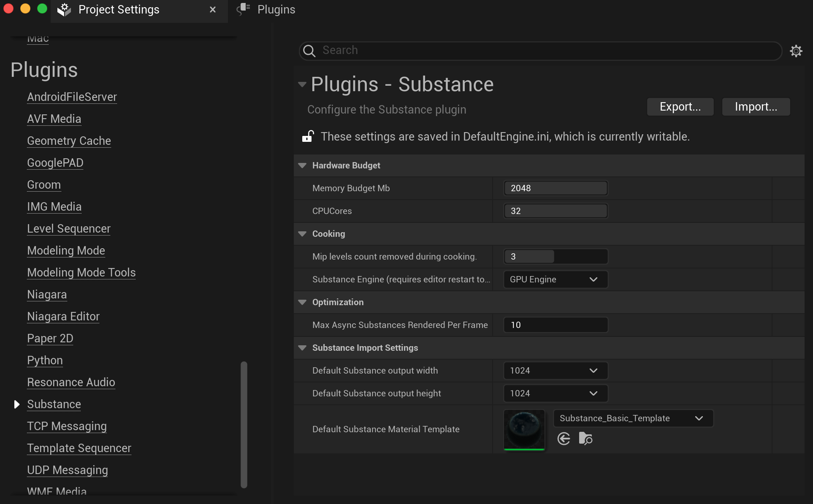Collapse the Cooking section
The height and width of the screenshot is (504, 813).
[x=302, y=234]
